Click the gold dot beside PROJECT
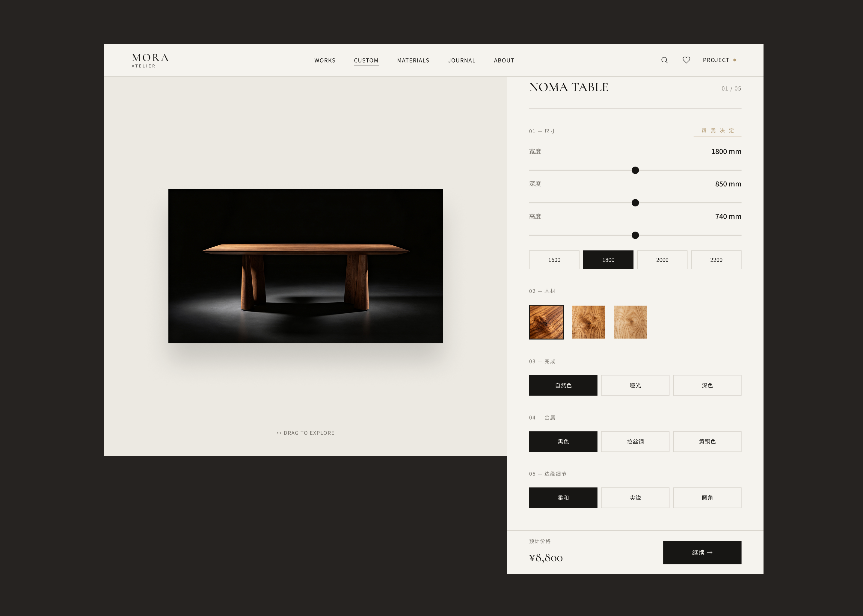 click(x=735, y=60)
